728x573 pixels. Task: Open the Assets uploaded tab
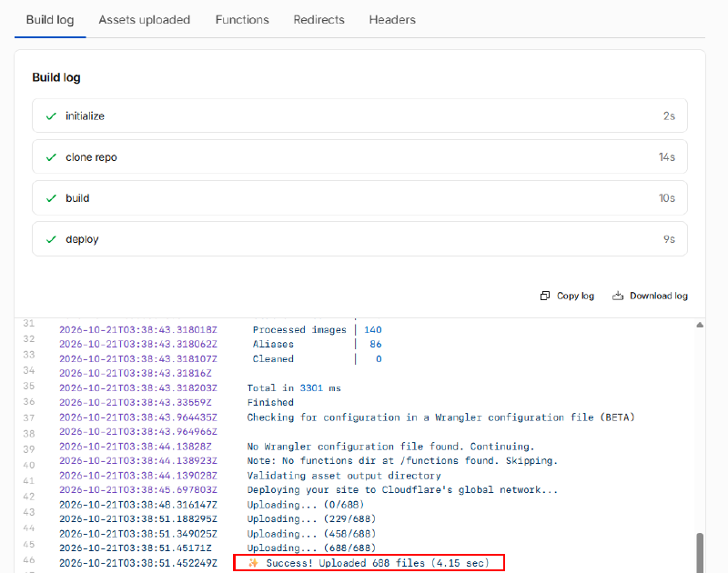(x=145, y=19)
